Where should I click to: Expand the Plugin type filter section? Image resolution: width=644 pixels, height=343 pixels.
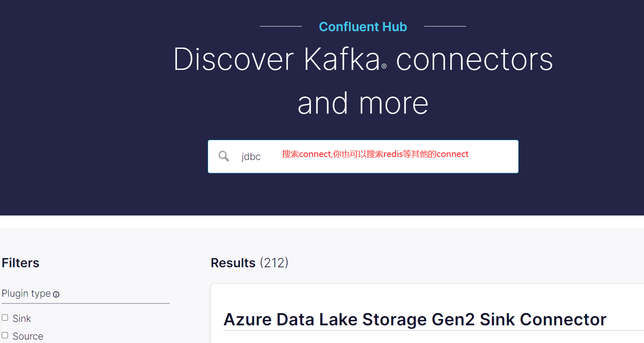pyautogui.click(x=26, y=293)
